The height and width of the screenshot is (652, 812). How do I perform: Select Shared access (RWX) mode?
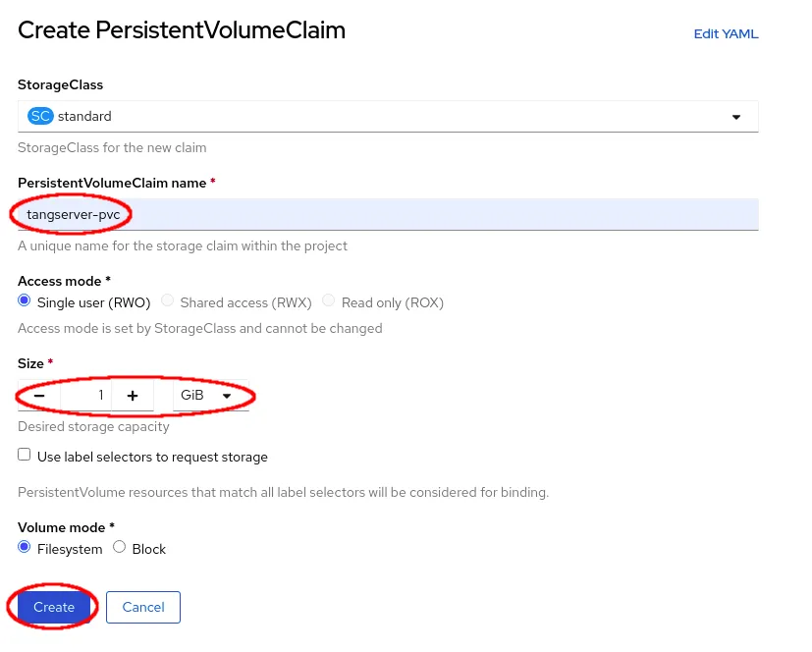pos(167,300)
